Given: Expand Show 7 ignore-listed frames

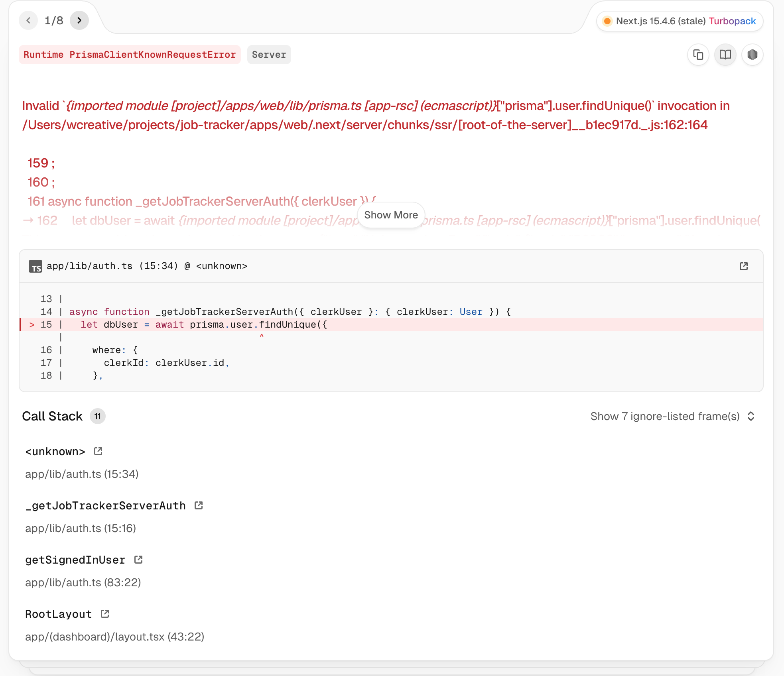Looking at the screenshot, I should [665, 416].
